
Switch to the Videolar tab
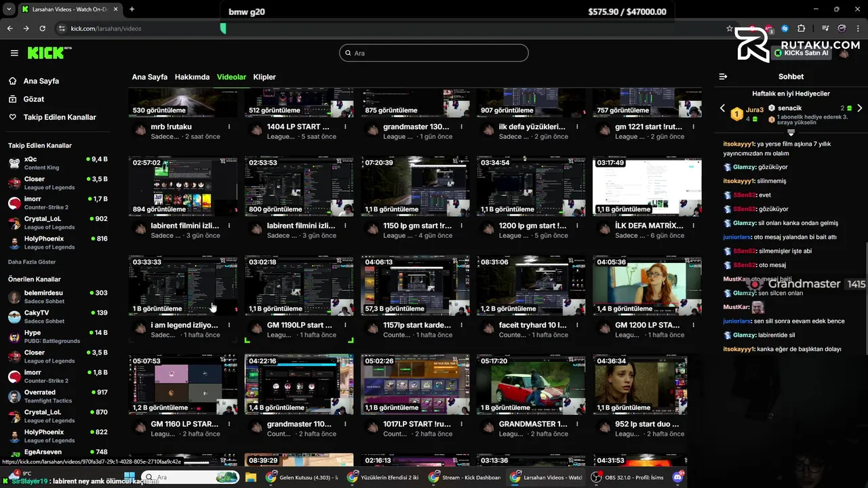point(231,77)
